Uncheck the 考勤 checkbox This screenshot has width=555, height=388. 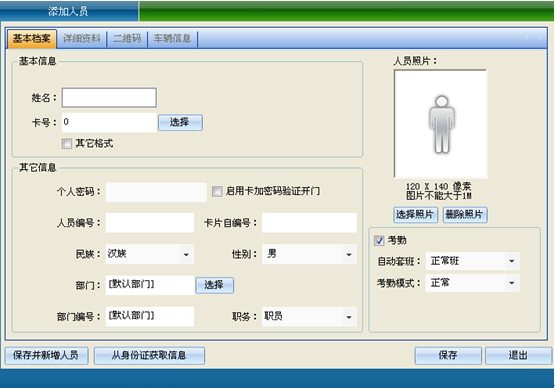[x=379, y=240]
